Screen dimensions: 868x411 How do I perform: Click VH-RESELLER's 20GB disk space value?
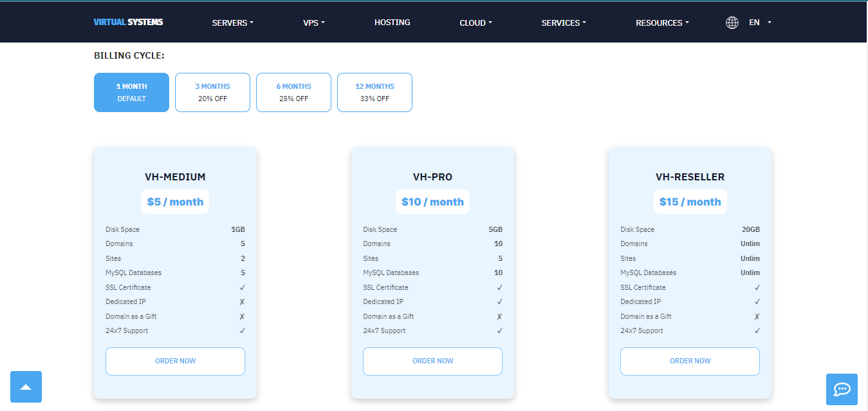[751, 229]
